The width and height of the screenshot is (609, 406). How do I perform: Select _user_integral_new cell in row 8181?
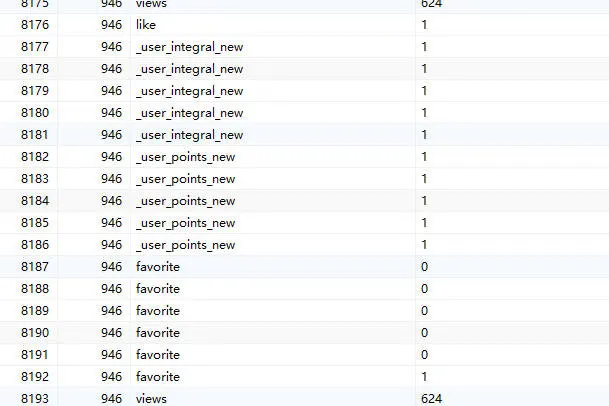[x=190, y=135]
